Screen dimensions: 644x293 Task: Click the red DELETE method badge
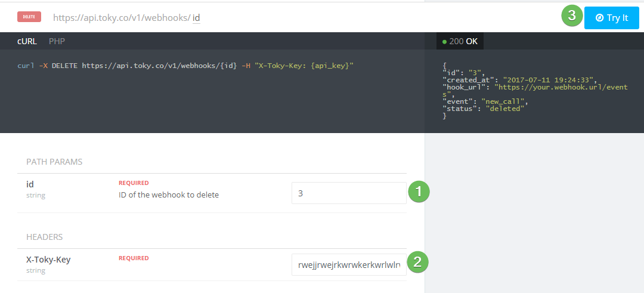click(x=29, y=17)
